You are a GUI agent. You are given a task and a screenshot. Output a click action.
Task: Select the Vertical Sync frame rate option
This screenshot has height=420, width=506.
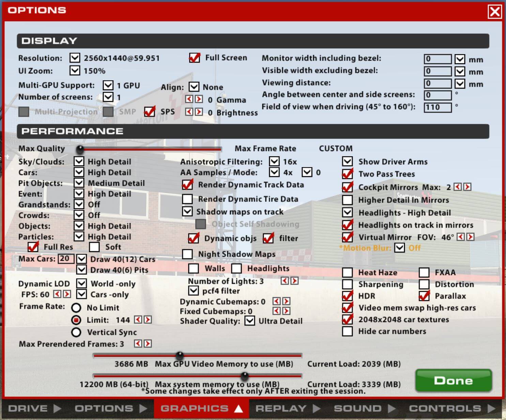[x=76, y=332]
